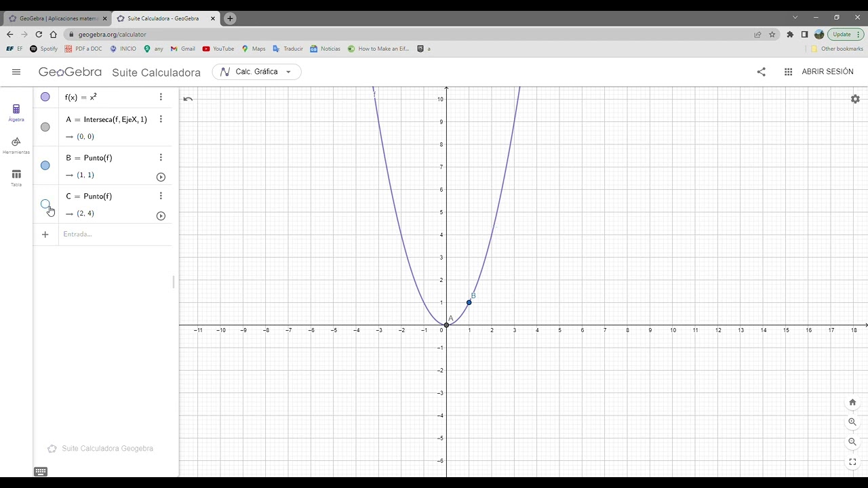868x488 pixels.
Task: Open the browser profile avatar
Action: click(819, 35)
